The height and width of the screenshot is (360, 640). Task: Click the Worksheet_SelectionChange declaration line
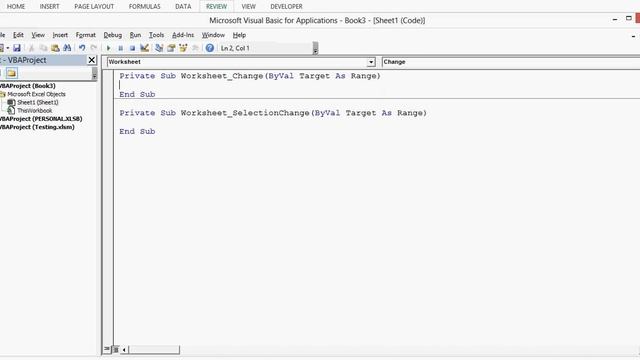[x=273, y=113]
